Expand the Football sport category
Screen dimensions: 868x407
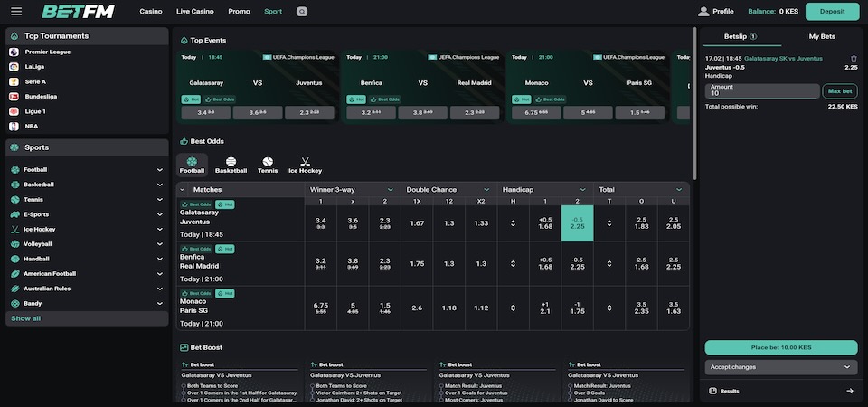pos(160,170)
